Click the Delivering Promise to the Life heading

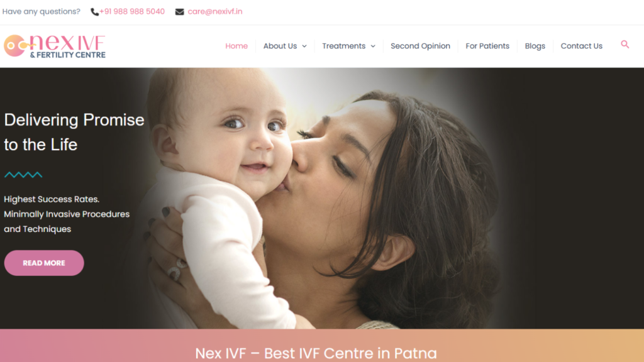point(74,132)
